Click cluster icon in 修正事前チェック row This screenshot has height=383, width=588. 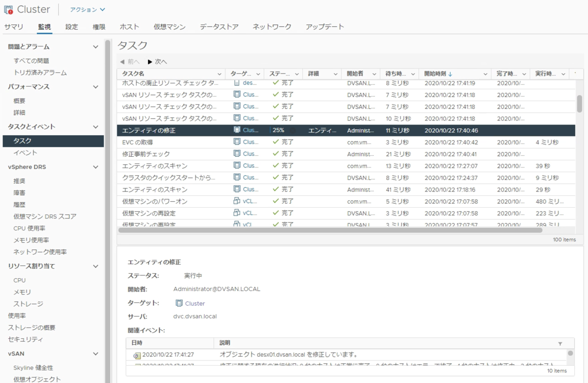tap(237, 154)
